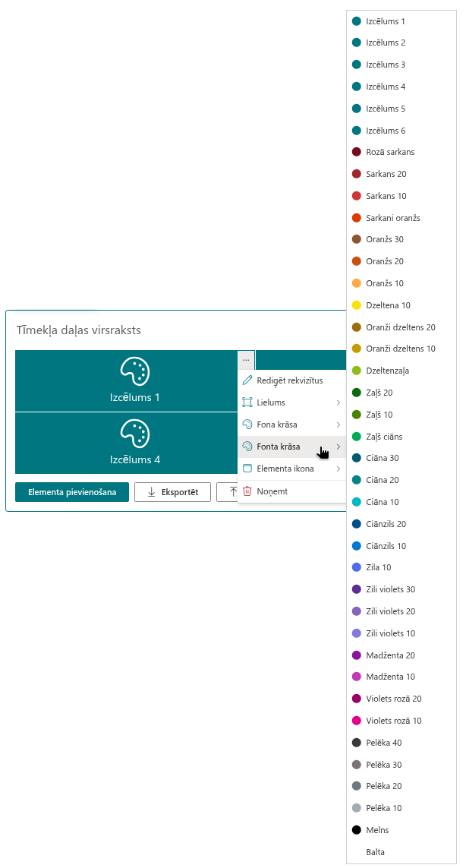Choose Ciāna 30 color

pyautogui.click(x=401, y=458)
